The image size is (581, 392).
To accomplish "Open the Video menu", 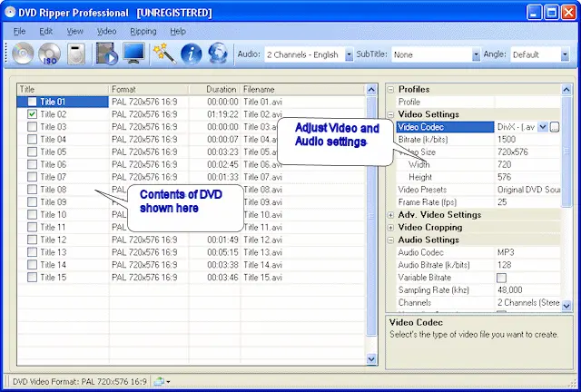I will pos(107,32).
